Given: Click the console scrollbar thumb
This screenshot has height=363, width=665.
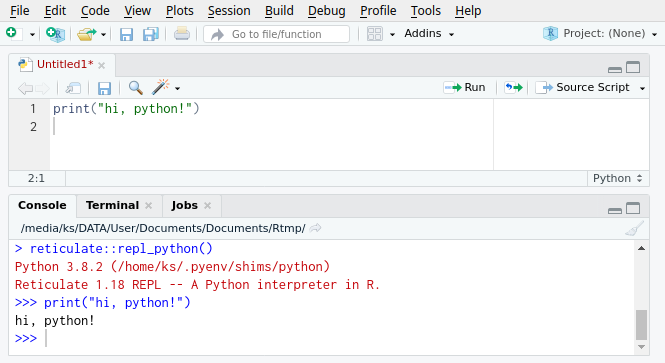Looking at the screenshot, I should pos(641,325).
